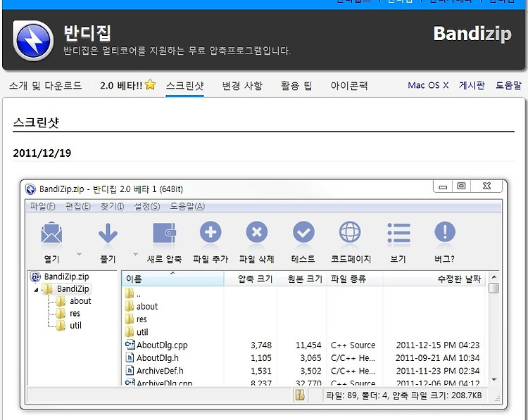Switch to the 변경 사항 tab
528x420 pixels.
242,86
